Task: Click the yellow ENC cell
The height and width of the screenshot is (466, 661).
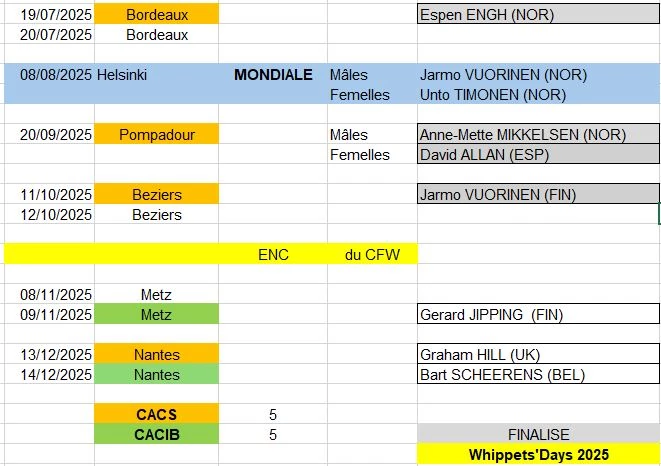Action: [273, 254]
